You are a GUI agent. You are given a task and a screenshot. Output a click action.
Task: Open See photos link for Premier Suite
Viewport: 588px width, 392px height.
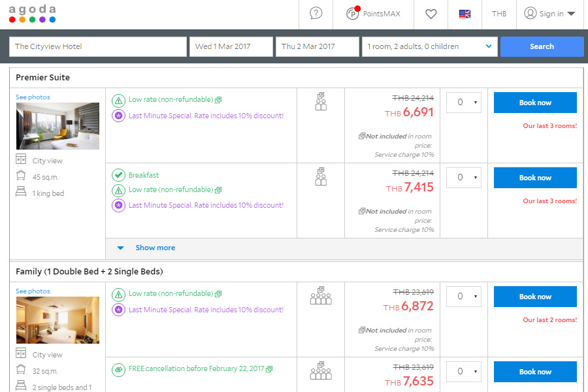pos(33,97)
